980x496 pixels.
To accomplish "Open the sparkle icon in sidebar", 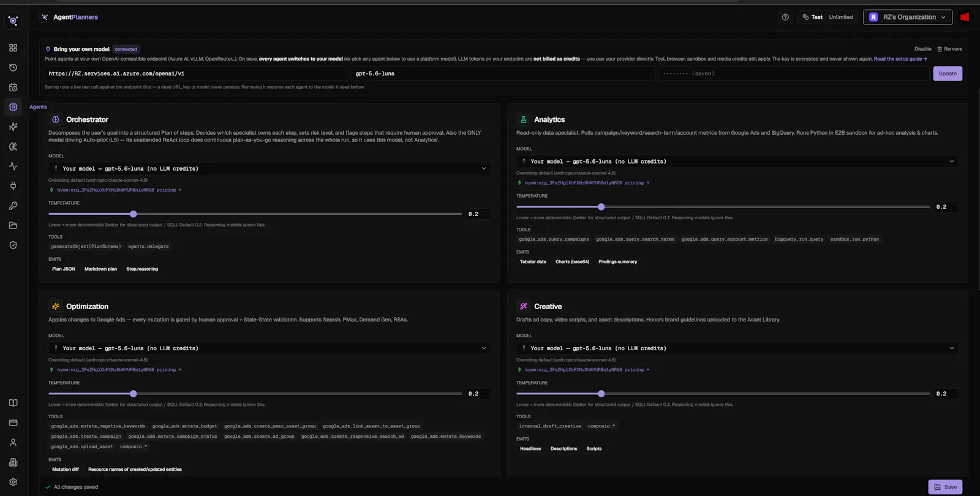I will [13, 127].
